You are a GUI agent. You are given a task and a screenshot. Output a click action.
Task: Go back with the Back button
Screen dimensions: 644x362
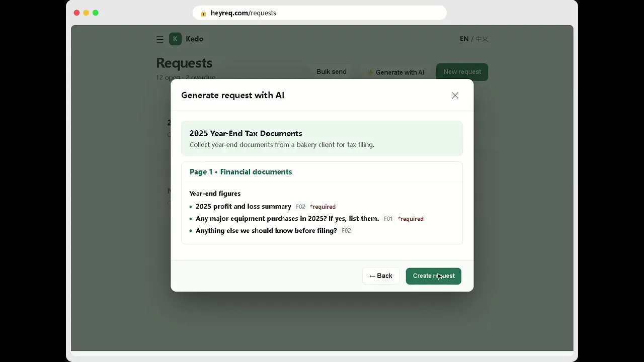(x=381, y=276)
